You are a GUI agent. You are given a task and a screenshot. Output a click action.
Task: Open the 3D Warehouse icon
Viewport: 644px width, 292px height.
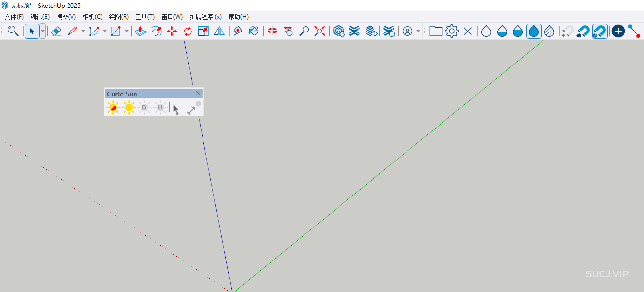[339, 31]
